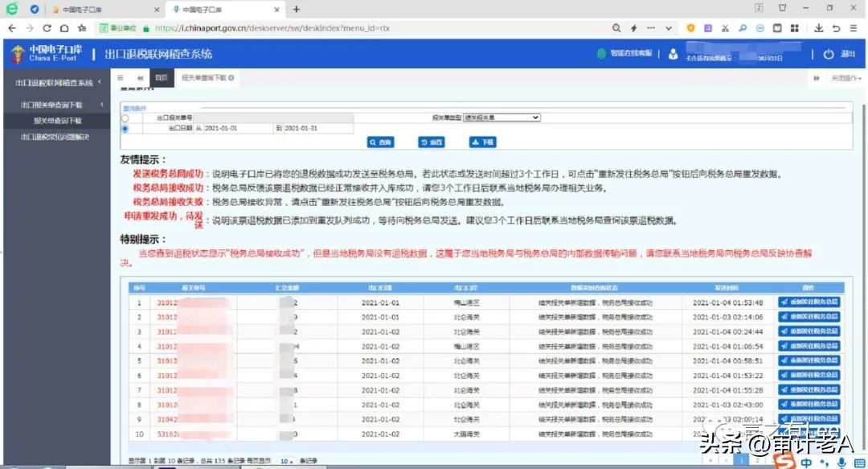Click the 查询 search button
868x469 pixels.
380,142
